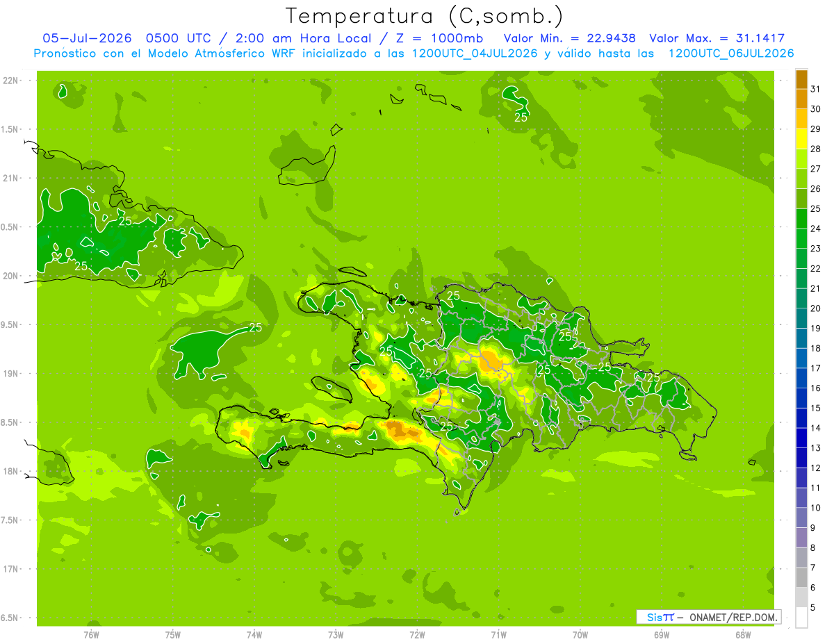Pick the blue legend swatch between 15 and 16

(801, 398)
